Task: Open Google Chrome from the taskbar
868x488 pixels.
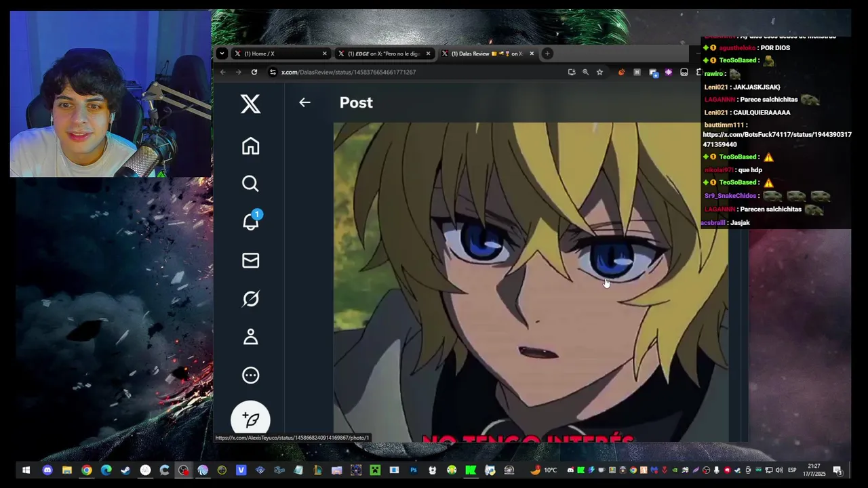Action: click(87, 470)
